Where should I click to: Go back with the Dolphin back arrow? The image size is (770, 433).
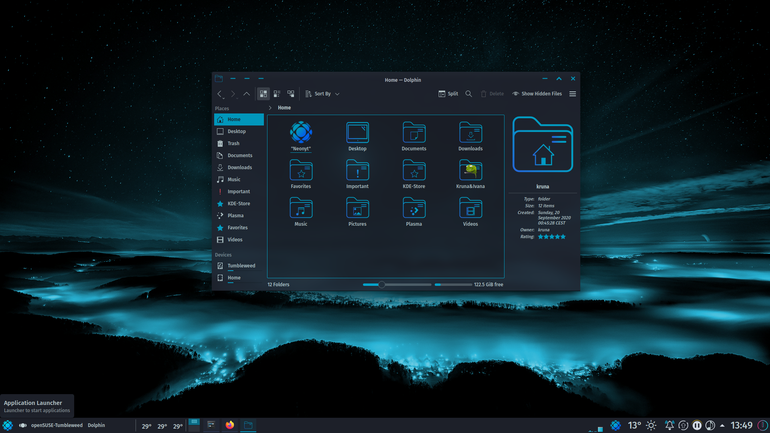[x=220, y=94]
